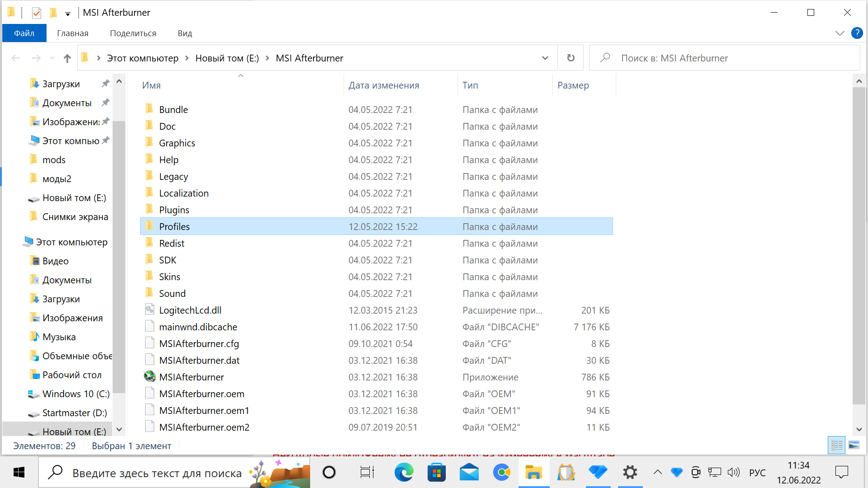Open the Вид ribbon tab
Image resolution: width=868 pixels, height=488 pixels.
point(185,33)
